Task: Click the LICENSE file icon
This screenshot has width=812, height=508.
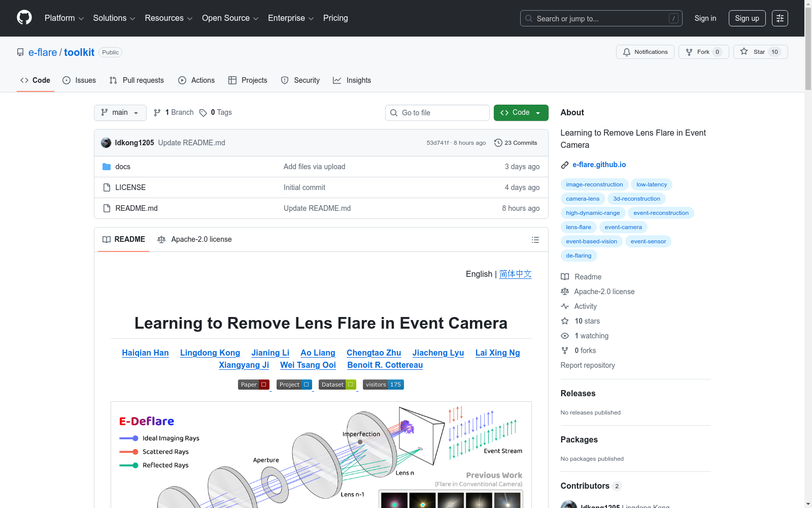Action: [107, 187]
